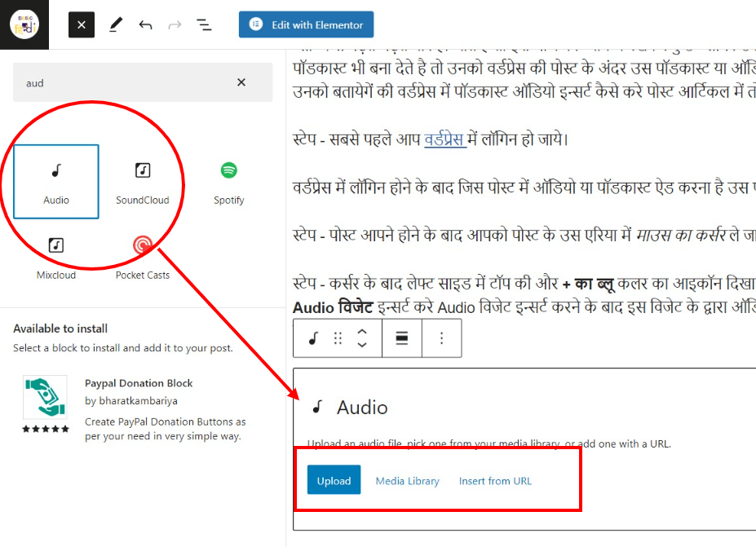This screenshot has width=756, height=547.
Task: Clear the block search text
Action: coord(241,82)
